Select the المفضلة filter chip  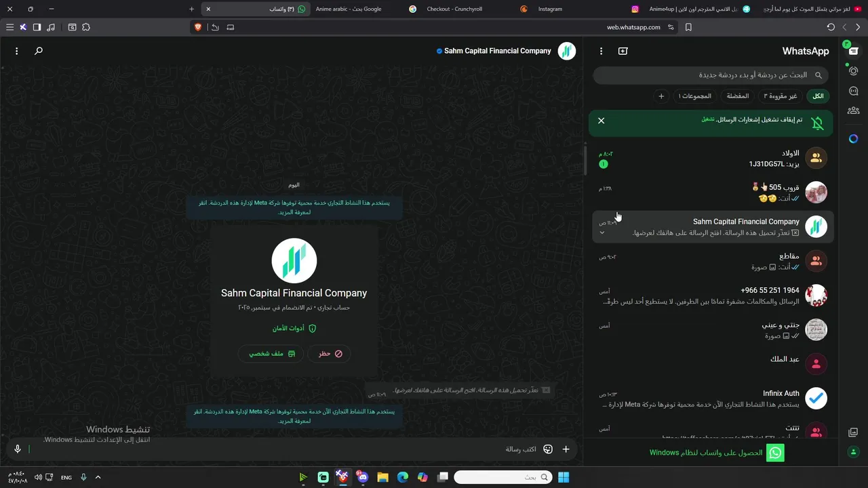[x=737, y=96]
